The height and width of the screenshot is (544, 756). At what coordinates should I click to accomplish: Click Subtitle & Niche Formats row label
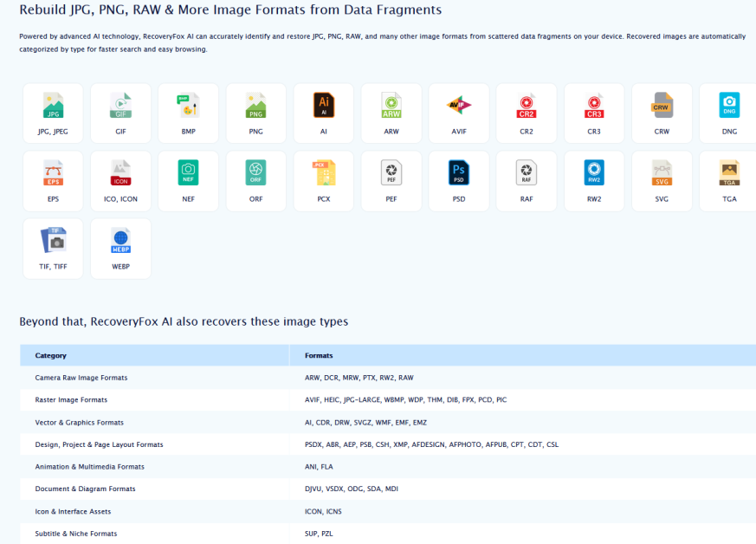tap(75, 534)
